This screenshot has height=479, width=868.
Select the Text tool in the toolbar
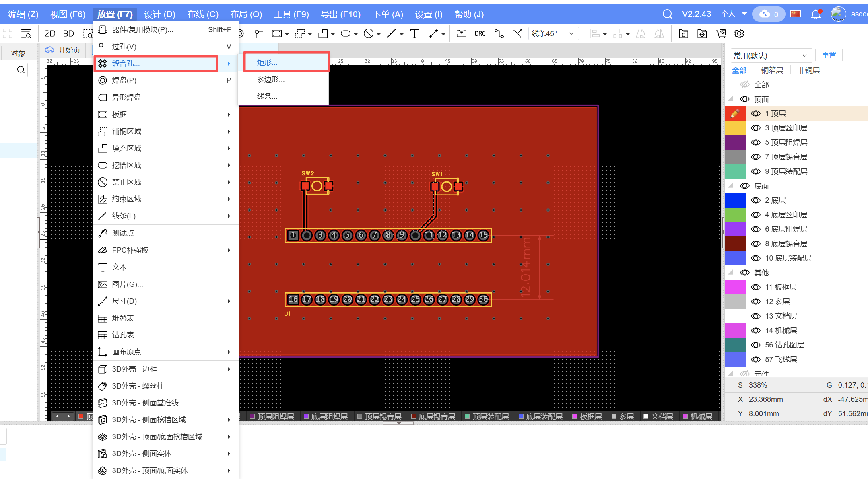click(x=414, y=34)
